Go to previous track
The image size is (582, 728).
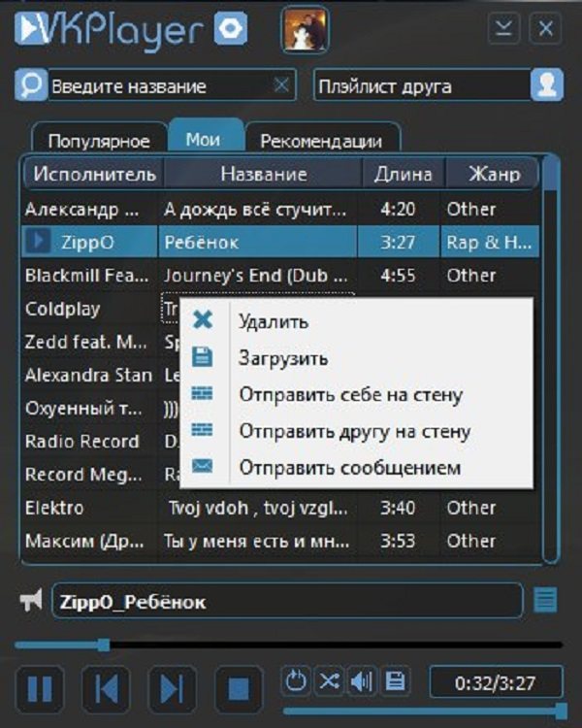(x=106, y=689)
